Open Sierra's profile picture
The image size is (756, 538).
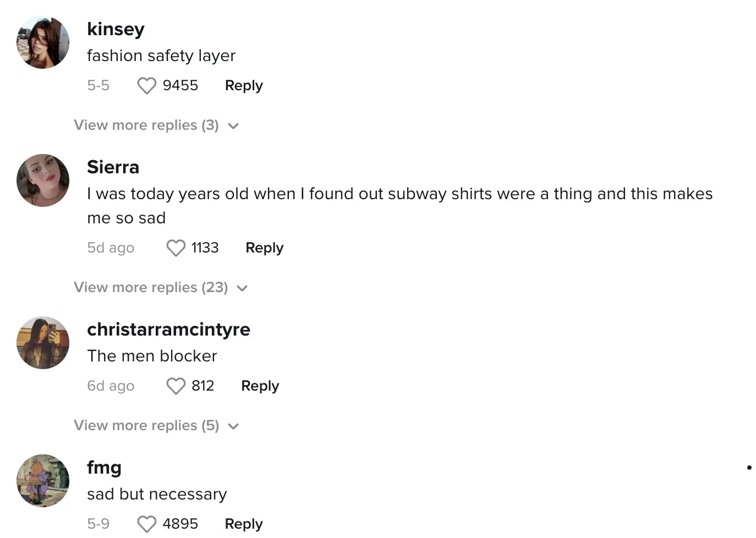point(43,180)
